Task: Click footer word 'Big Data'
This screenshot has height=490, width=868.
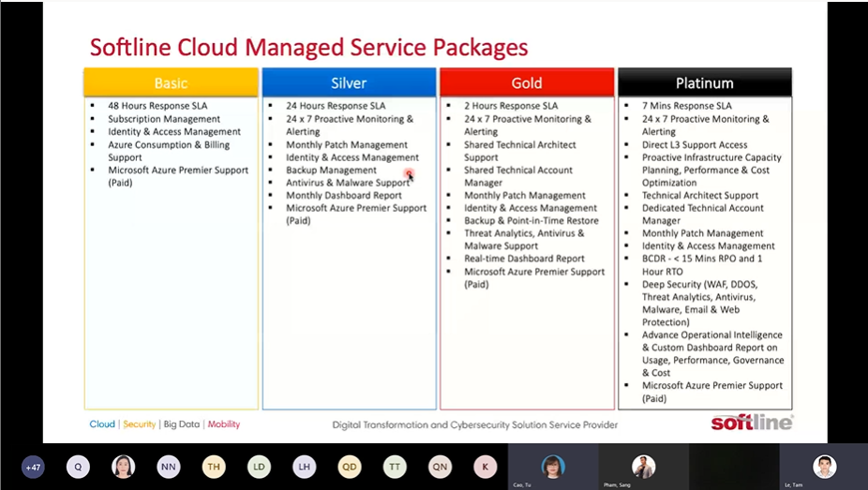Action: click(182, 424)
